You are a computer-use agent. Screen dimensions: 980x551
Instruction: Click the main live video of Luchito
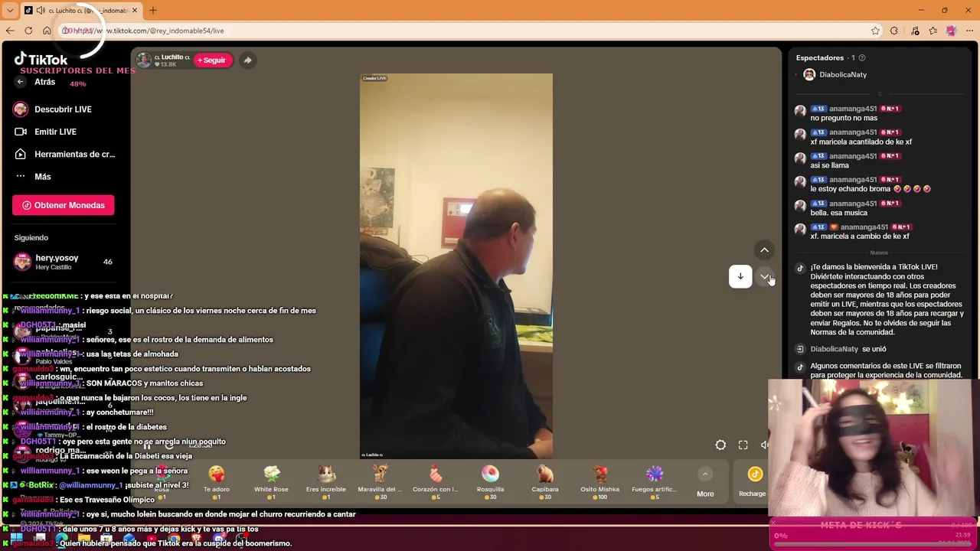(456, 266)
